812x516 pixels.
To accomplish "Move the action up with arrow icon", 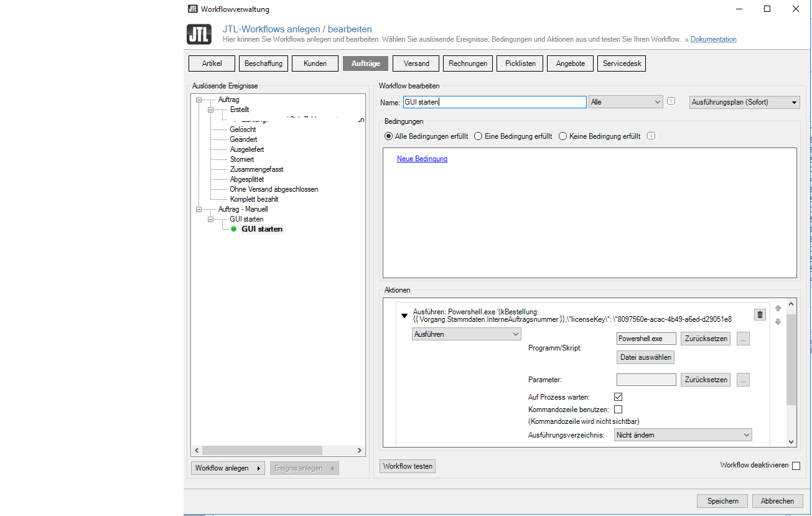I will [x=778, y=308].
